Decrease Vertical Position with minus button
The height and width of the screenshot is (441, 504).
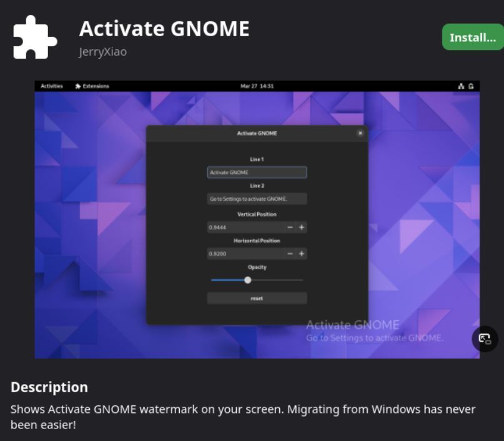(x=290, y=227)
